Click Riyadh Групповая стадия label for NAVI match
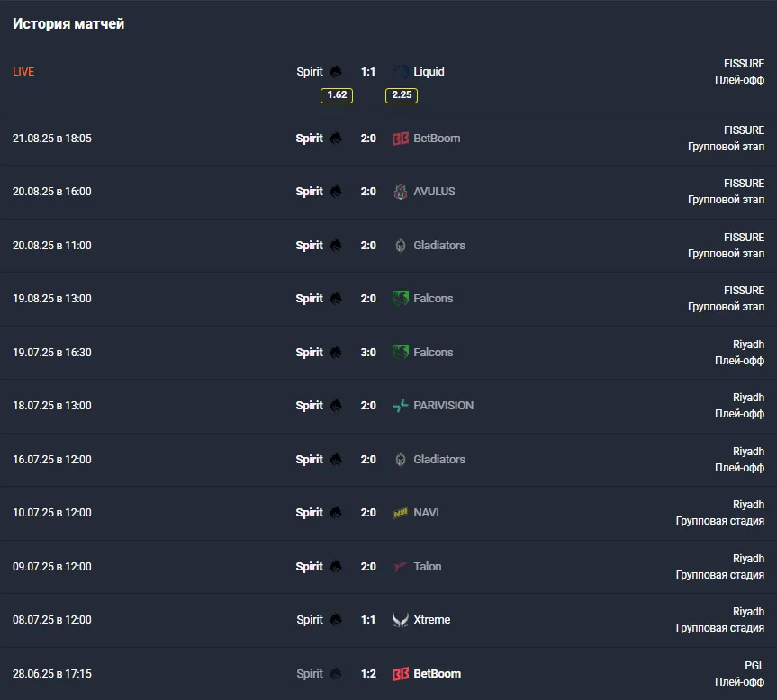The image size is (777, 700). [x=720, y=513]
